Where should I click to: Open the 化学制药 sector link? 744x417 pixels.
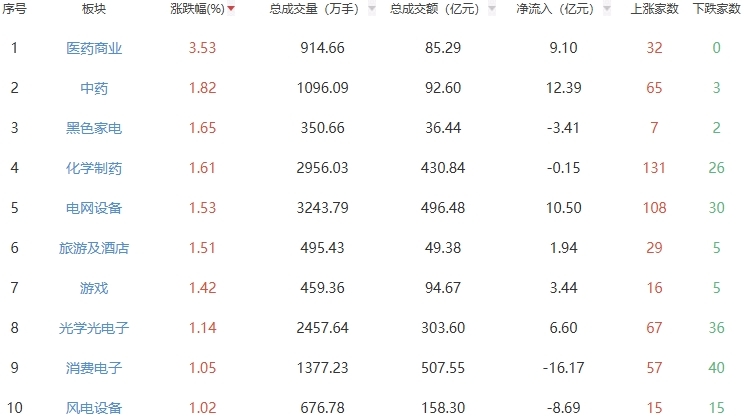pos(94,168)
